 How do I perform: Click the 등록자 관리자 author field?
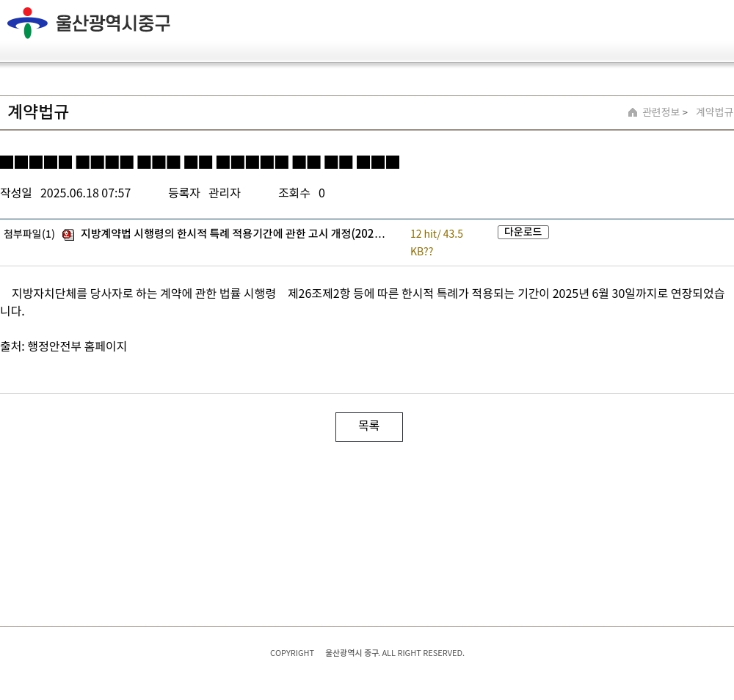(x=204, y=193)
